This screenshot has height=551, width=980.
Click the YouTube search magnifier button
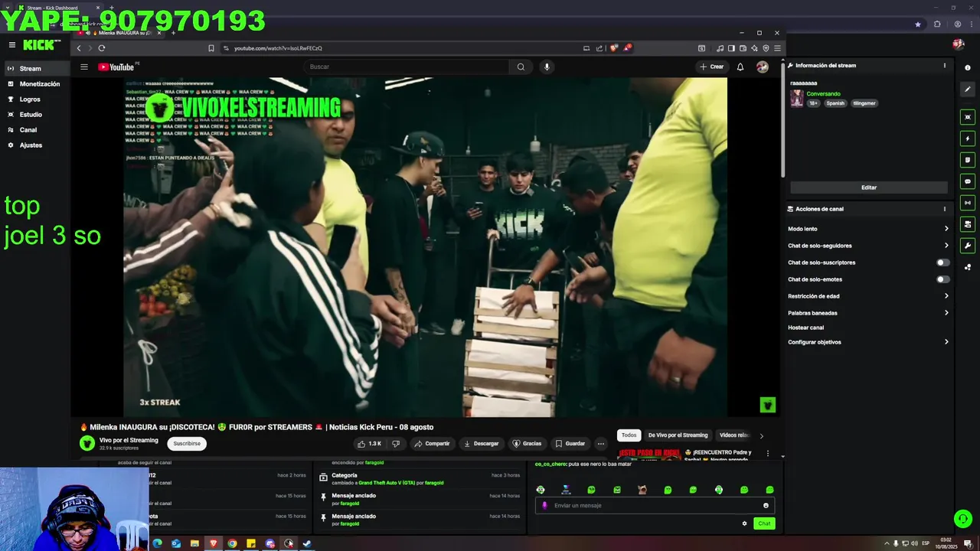(x=521, y=67)
